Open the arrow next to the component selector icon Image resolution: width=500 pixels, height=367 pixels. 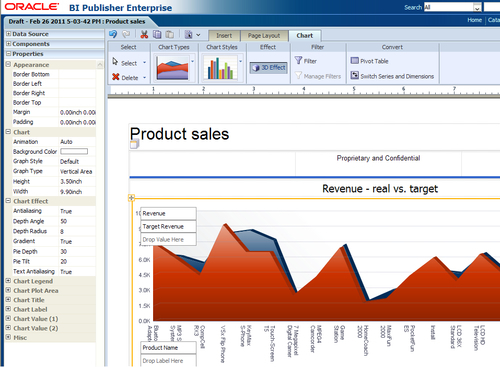198,35
